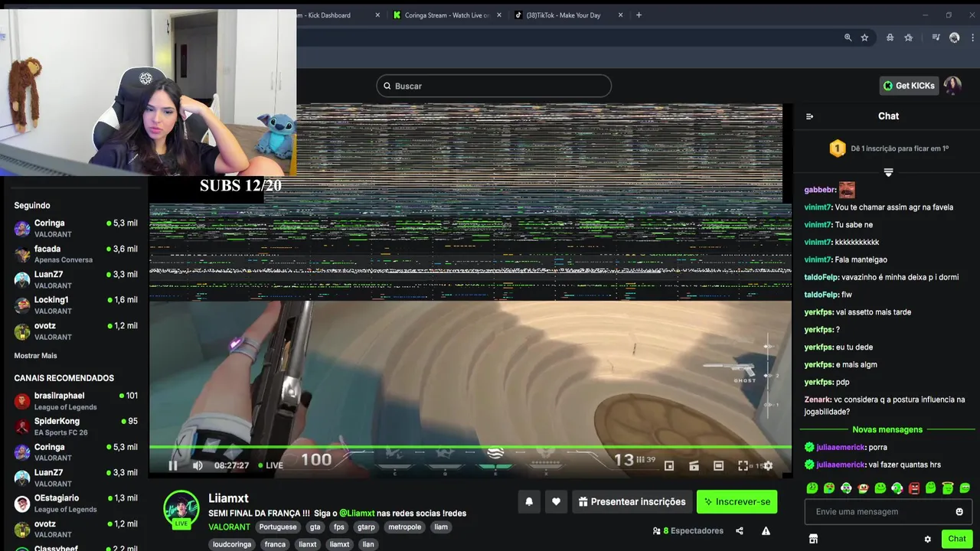The image size is (980, 551).
Task: Collapse the chat panel icon
Action: (x=810, y=116)
